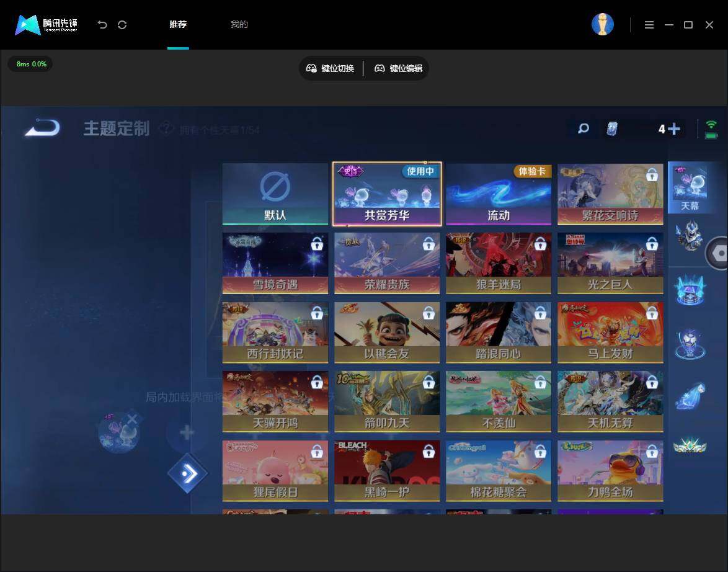Remove the equipped theme with X icon

pyautogui.click(x=132, y=419)
